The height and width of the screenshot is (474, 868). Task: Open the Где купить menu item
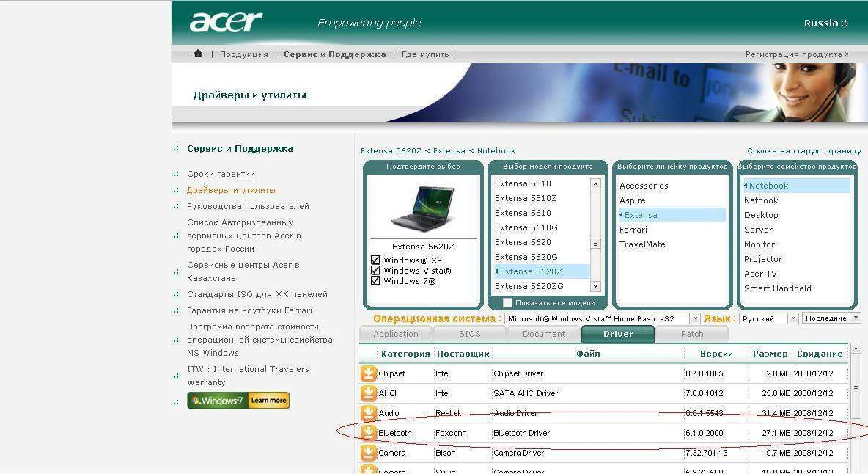pyautogui.click(x=425, y=54)
